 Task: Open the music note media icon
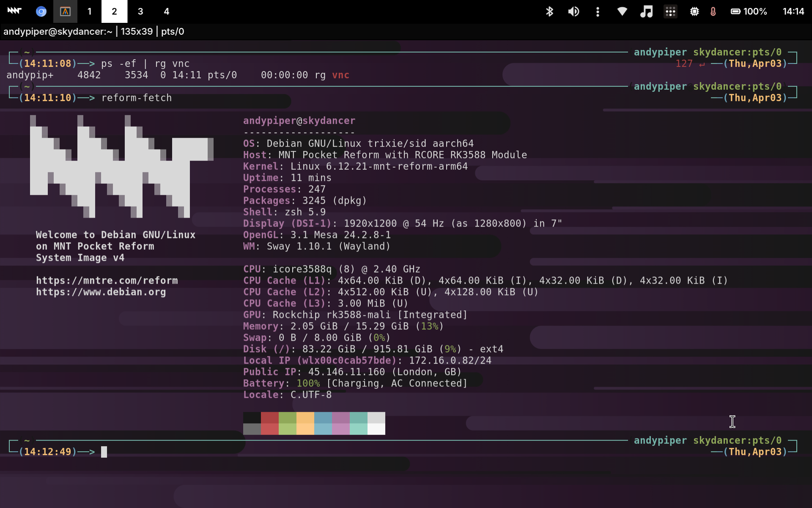646,11
